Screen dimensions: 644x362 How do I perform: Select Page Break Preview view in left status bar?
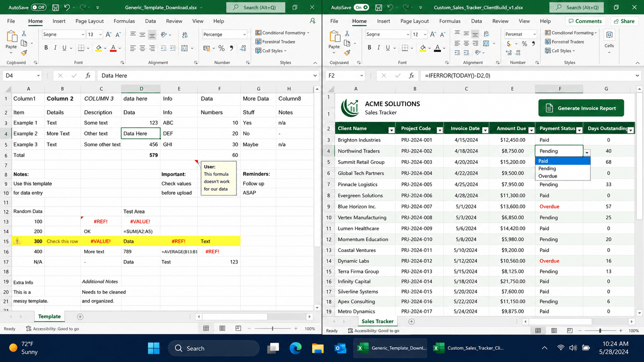point(238,328)
